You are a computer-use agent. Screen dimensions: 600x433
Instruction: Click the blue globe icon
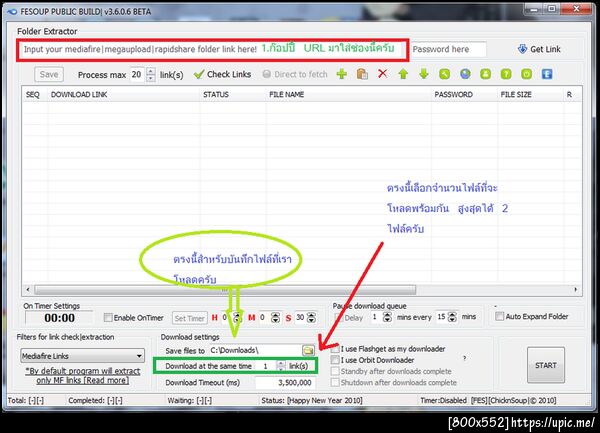click(465, 74)
